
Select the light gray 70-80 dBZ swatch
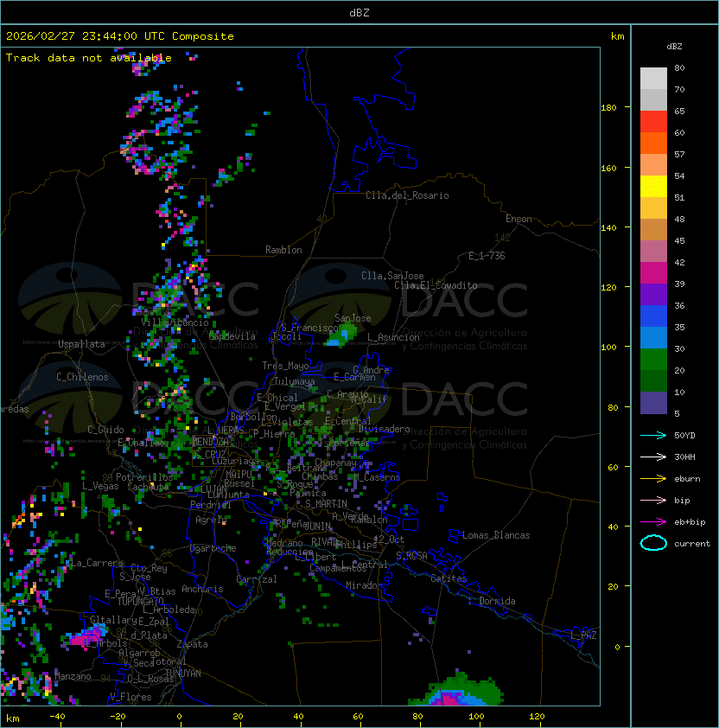[x=653, y=79]
